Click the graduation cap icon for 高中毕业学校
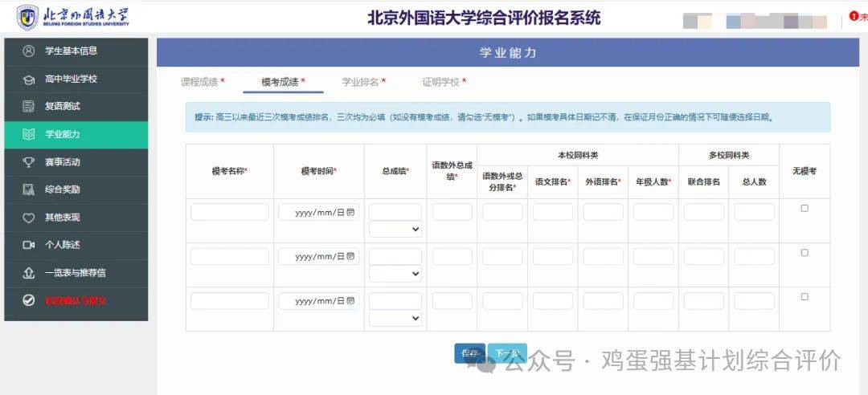Image resolution: width=868 pixels, height=395 pixels. click(29, 79)
